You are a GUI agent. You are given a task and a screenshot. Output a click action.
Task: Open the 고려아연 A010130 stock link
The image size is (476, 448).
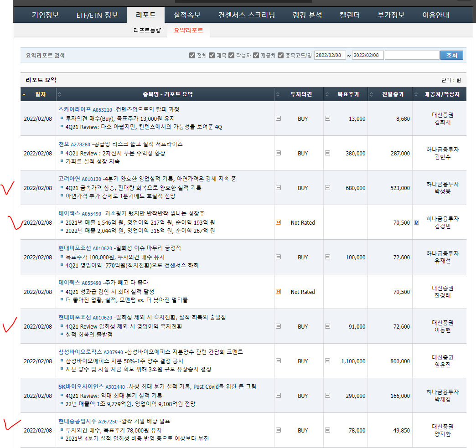(79, 179)
